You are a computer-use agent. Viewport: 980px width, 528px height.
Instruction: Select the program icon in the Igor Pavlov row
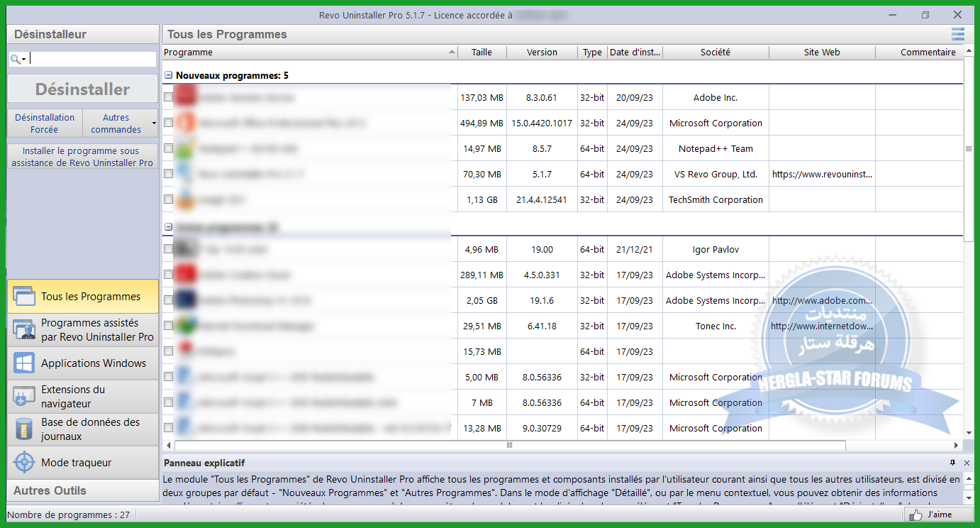[x=184, y=249]
